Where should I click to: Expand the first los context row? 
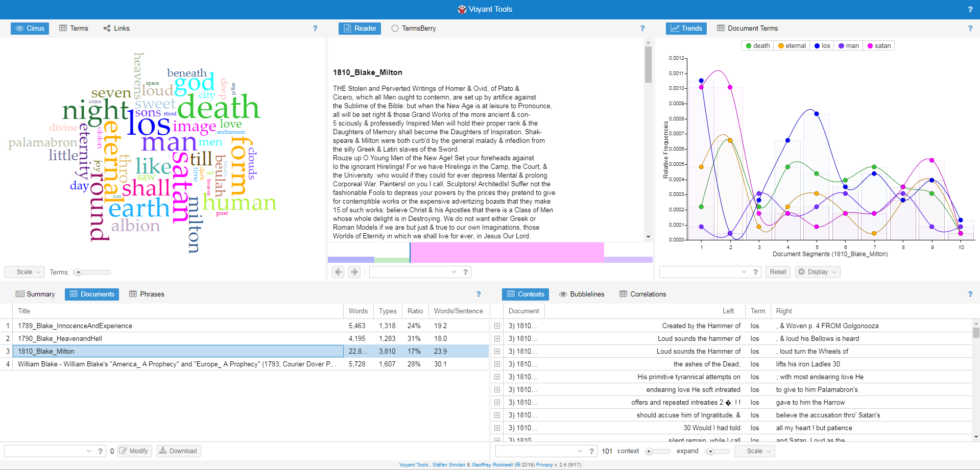pyautogui.click(x=497, y=326)
